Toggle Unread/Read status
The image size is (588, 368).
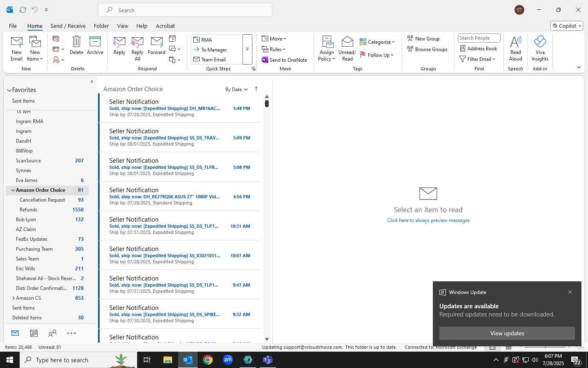point(347,48)
